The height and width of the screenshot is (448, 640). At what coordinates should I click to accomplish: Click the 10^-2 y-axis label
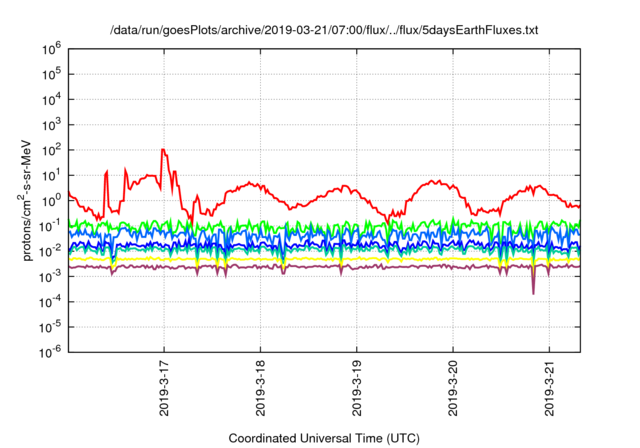coord(50,251)
